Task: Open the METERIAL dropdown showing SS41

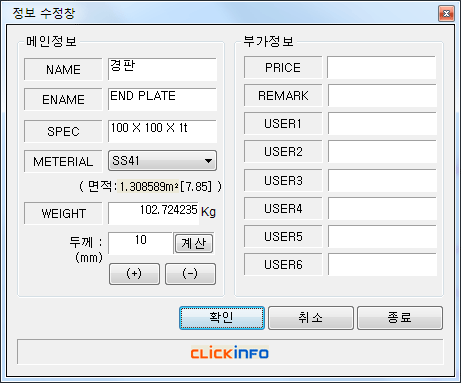Action: [162, 161]
